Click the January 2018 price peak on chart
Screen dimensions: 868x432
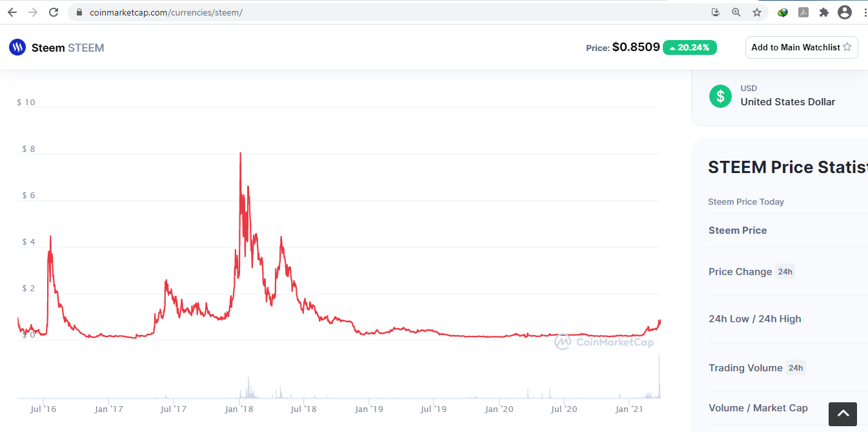pyautogui.click(x=241, y=154)
